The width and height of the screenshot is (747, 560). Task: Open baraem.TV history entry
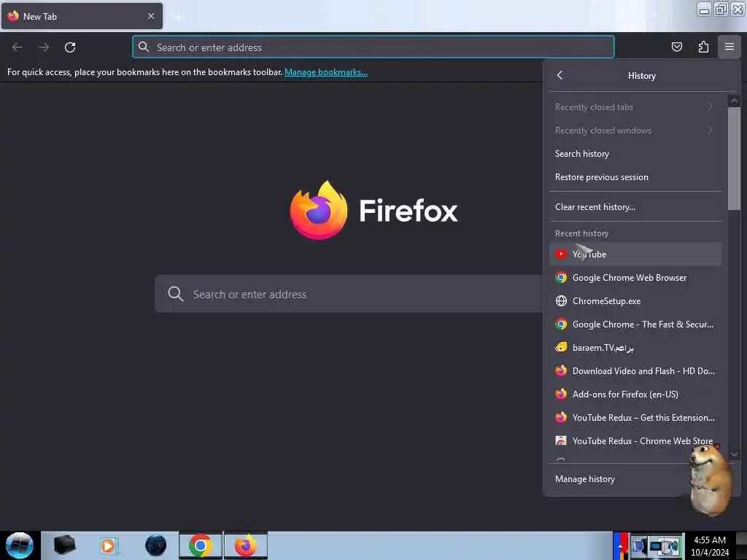(x=635, y=348)
